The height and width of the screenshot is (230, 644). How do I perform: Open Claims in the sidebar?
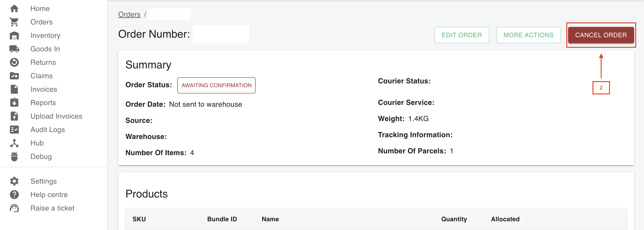(x=41, y=76)
